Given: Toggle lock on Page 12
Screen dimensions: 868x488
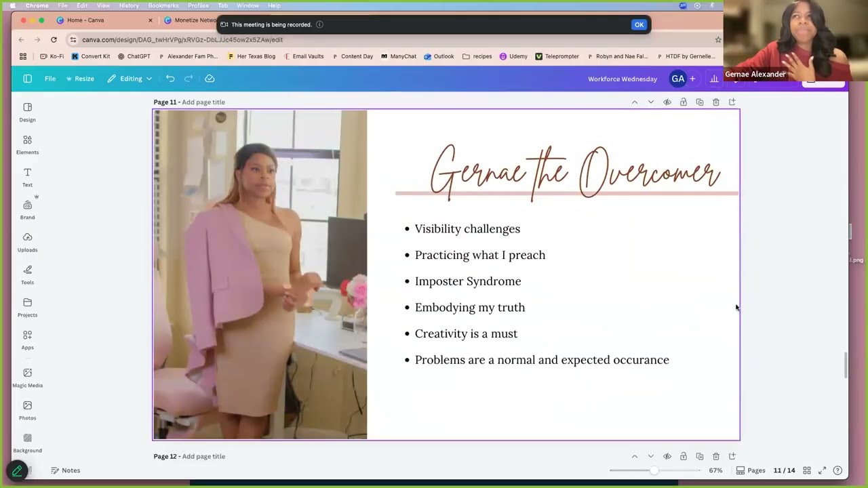Looking at the screenshot, I should click(x=684, y=456).
